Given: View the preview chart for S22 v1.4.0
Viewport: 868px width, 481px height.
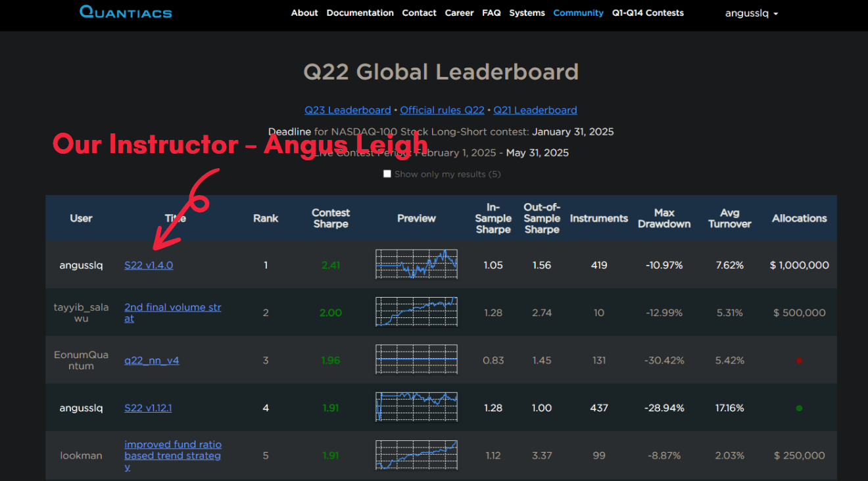Looking at the screenshot, I should coord(416,264).
